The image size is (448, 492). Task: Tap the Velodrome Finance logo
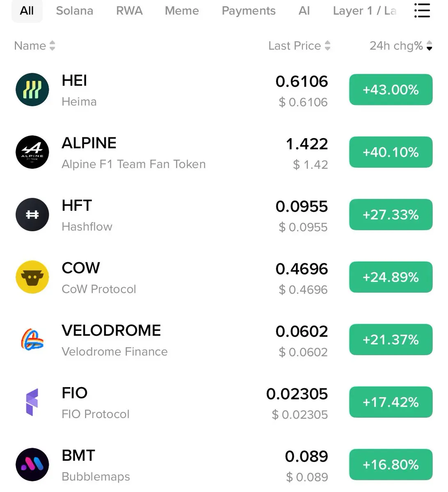point(32,339)
